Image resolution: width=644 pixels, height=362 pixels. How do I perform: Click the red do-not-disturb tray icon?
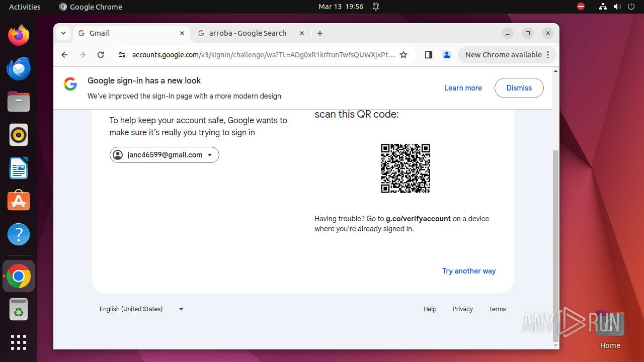581,7
